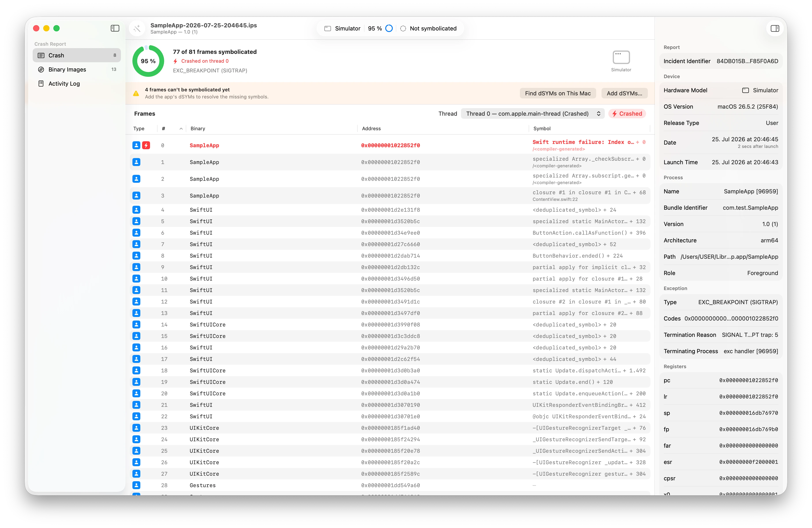Image resolution: width=812 pixels, height=528 pixels.
Task: Click the Type column header
Action: (139, 129)
